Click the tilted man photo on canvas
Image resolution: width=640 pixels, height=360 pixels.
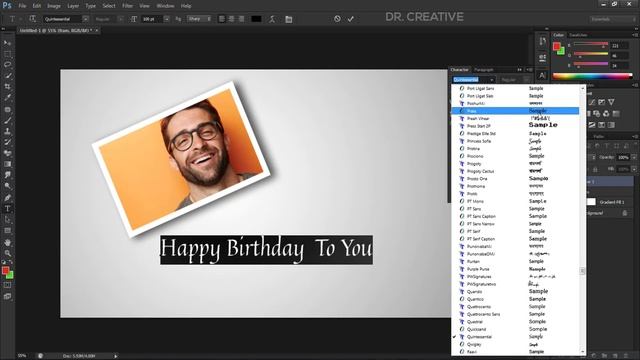tap(182, 159)
